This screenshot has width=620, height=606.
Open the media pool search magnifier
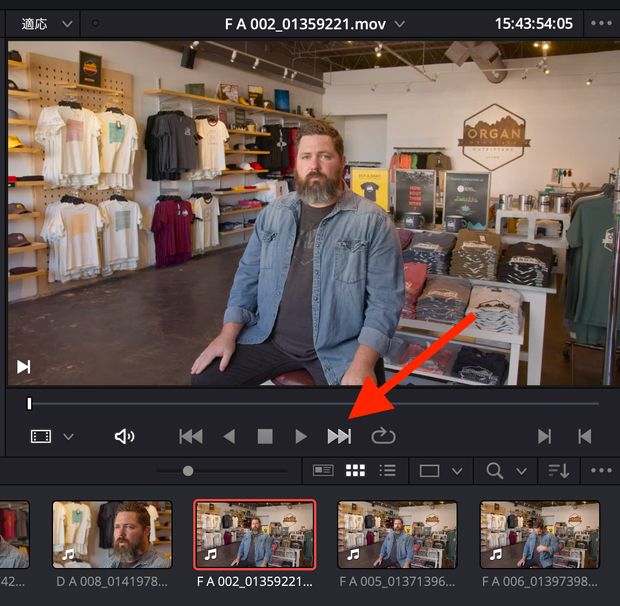(495, 471)
